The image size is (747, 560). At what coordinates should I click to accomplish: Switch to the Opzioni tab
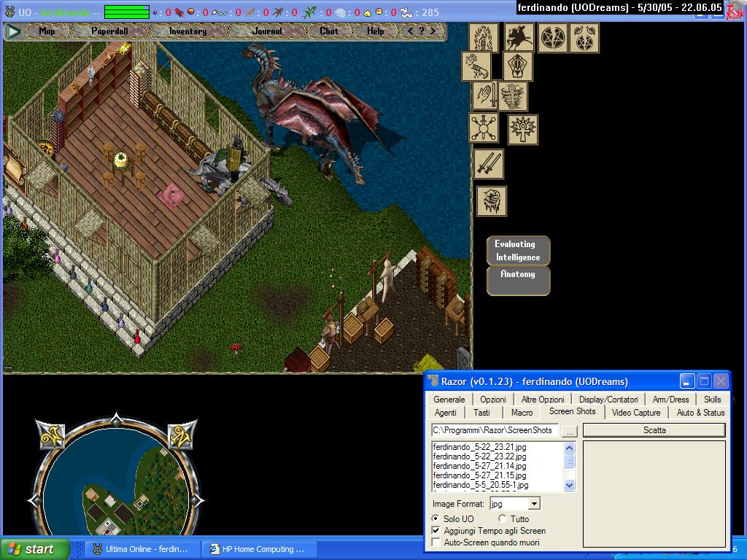492,399
